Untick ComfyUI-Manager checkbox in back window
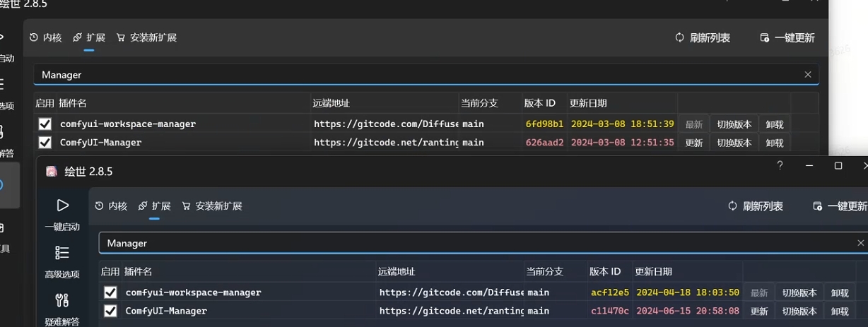 (x=45, y=143)
